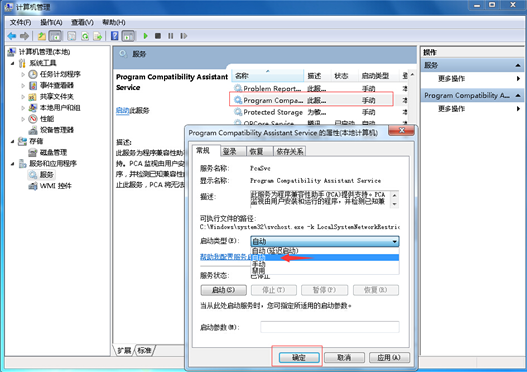Collapse the 服务和应用程序 node triangle
This screenshot has width=527, height=372.
[12, 164]
